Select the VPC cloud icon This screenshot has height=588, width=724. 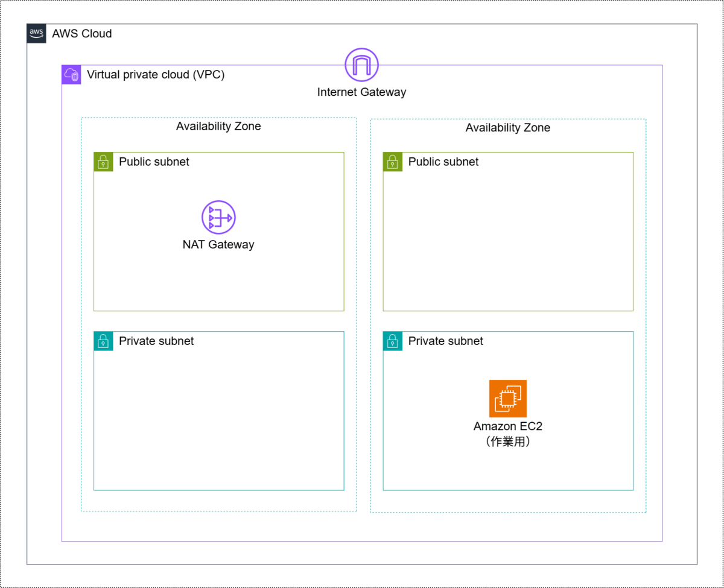point(71,75)
